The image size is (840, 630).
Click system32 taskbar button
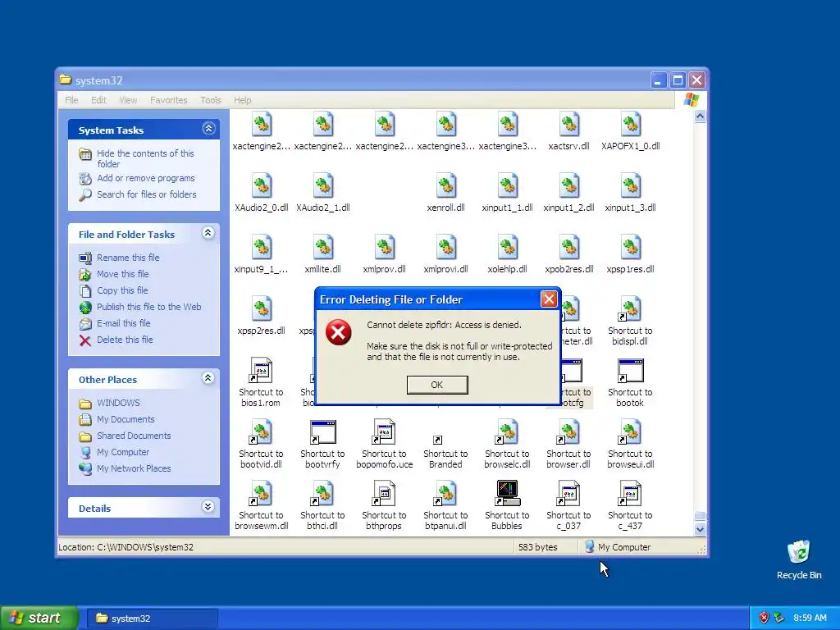click(x=152, y=619)
